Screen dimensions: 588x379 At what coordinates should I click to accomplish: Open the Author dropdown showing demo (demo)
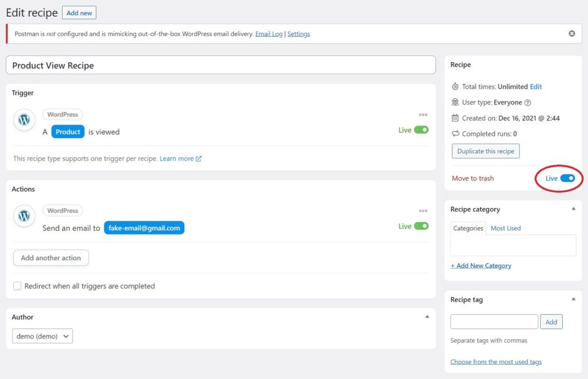click(x=42, y=337)
